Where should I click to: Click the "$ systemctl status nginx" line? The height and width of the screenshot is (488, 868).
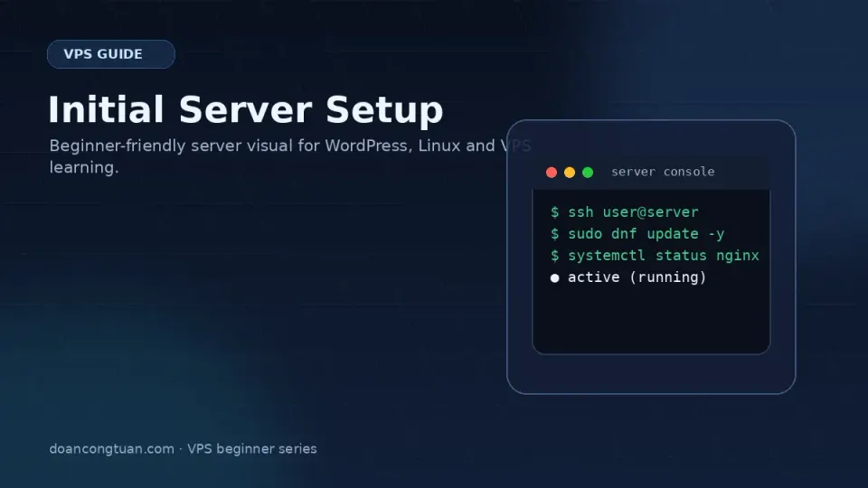pos(655,256)
